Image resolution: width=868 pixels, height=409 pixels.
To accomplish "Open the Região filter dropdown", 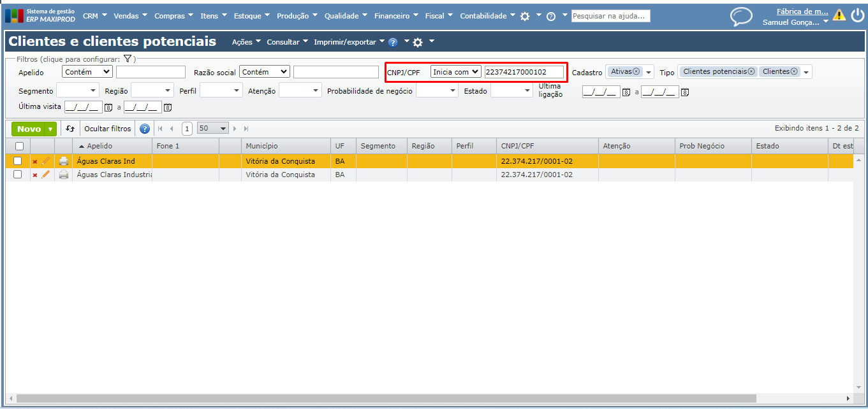I will tap(152, 90).
